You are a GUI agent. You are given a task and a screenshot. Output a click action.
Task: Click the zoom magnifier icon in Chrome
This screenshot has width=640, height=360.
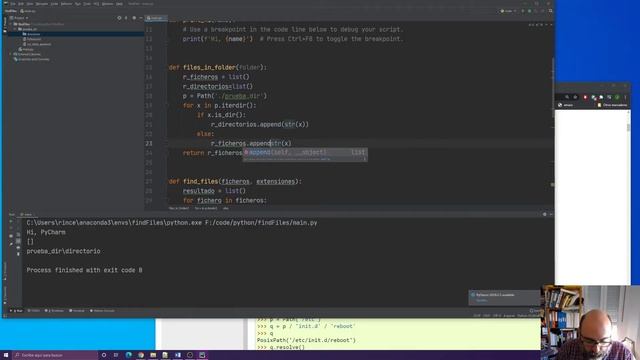(x=567, y=97)
